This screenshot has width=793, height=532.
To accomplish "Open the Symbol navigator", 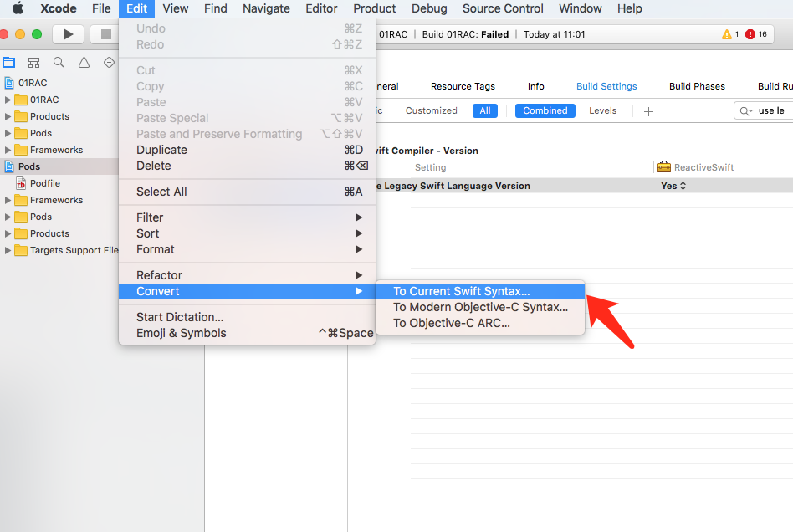I will point(33,62).
